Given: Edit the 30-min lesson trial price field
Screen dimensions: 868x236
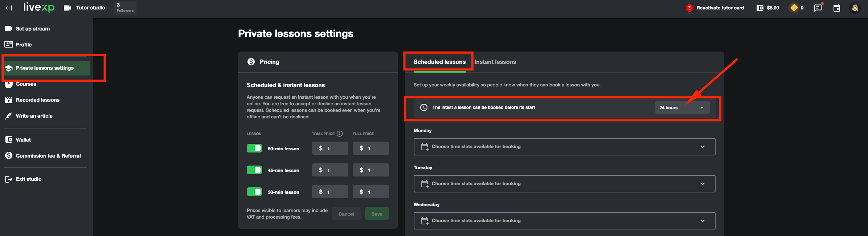Looking at the screenshot, I should 330,192.
